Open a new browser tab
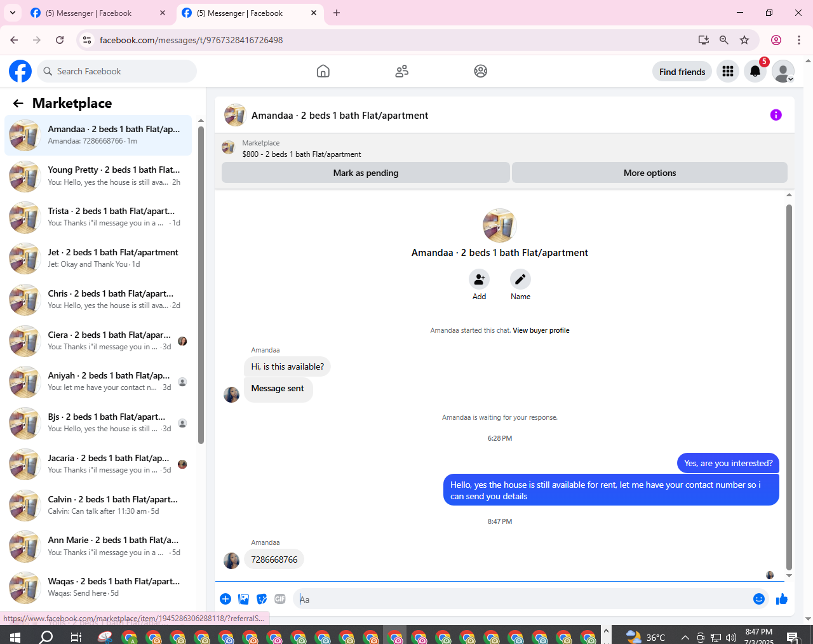This screenshot has height=644, width=813. click(x=337, y=13)
